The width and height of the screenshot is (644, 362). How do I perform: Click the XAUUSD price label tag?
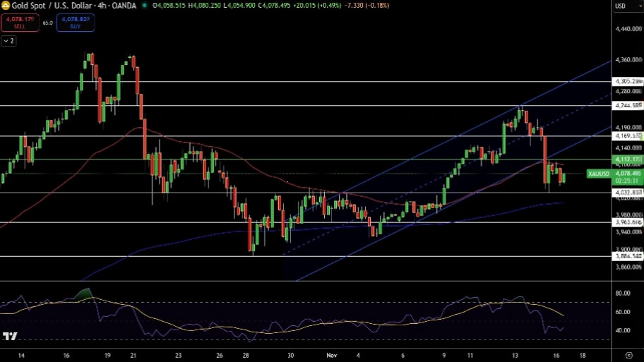click(599, 174)
